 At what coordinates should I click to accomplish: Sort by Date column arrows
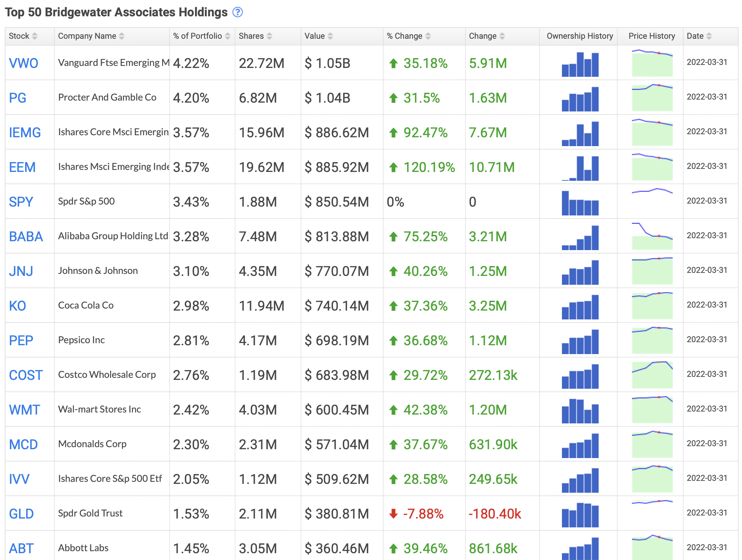pos(709,36)
